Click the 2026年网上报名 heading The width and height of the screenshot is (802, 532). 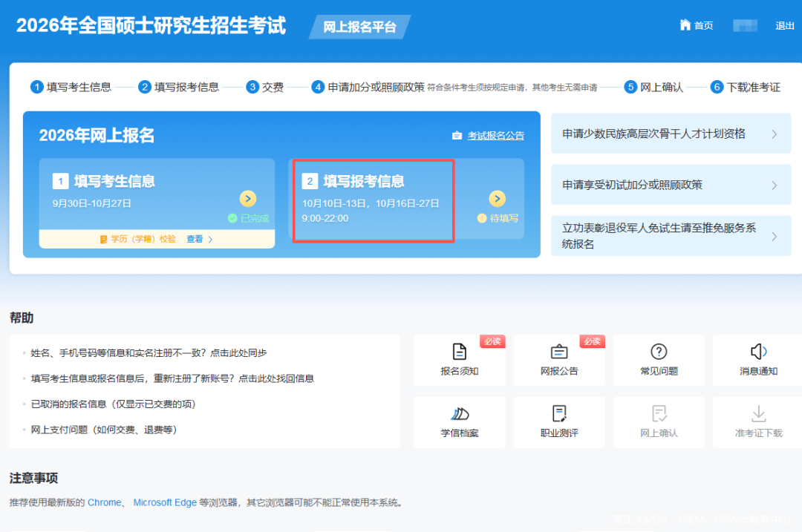(x=97, y=136)
